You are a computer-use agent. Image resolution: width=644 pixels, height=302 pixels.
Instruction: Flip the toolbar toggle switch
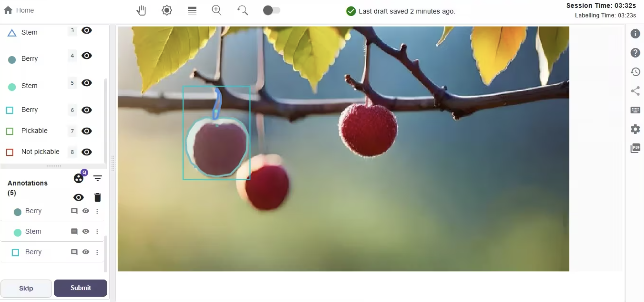272,10
